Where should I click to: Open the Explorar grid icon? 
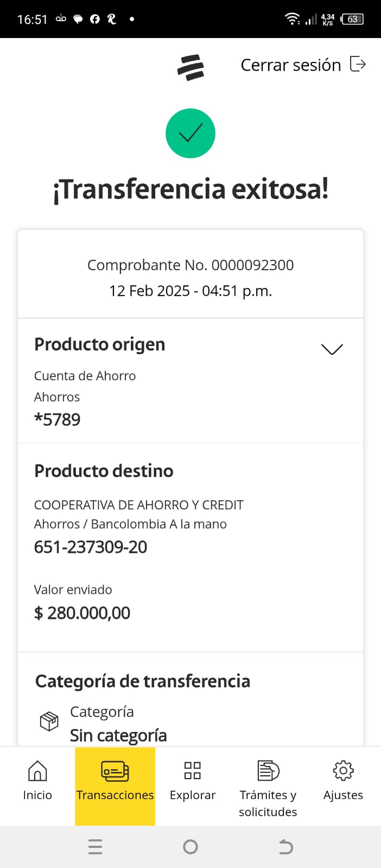(x=193, y=770)
